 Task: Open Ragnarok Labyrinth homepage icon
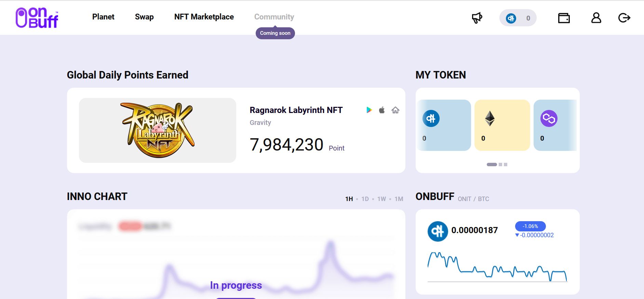[x=395, y=110]
